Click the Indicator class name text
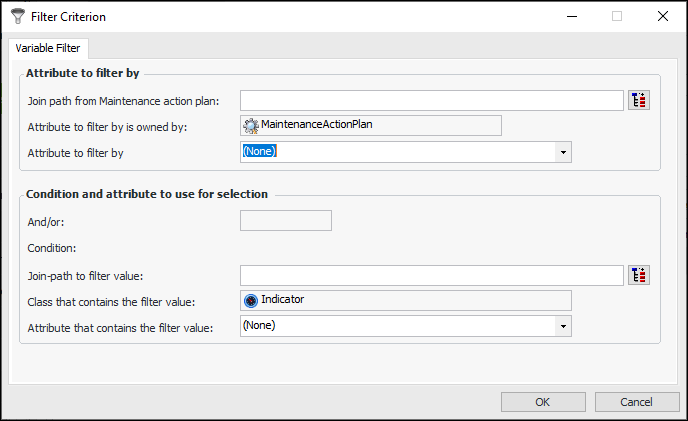688x421 pixels. point(283,300)
